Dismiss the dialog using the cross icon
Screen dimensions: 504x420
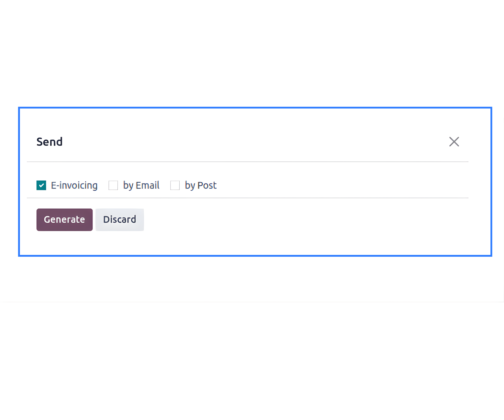(x=454, y=142)
